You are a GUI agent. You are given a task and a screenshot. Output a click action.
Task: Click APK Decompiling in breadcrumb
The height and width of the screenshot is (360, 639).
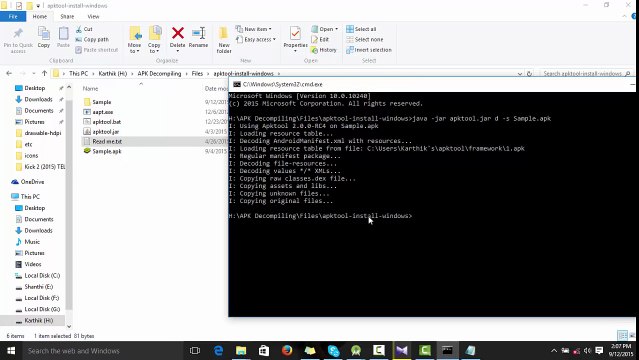159,73
